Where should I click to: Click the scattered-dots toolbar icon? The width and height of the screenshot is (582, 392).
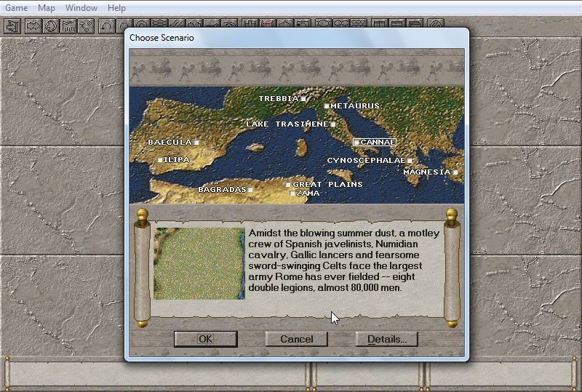tap(86, 26)
